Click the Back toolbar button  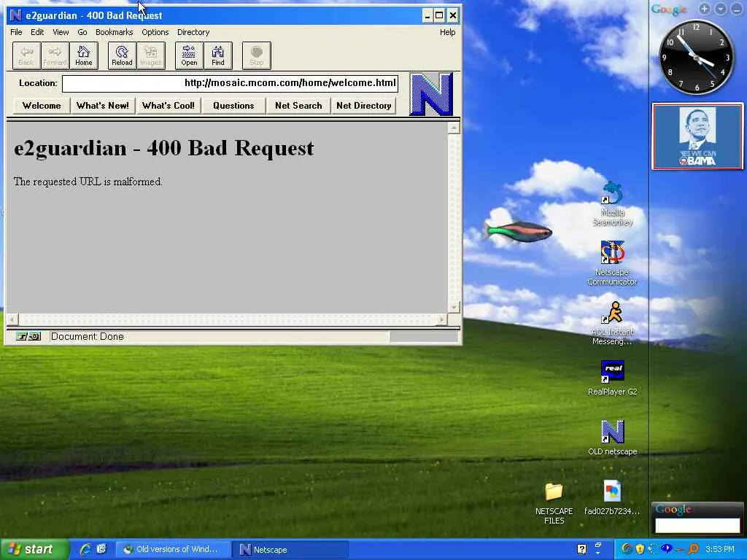(x=26, y=55)
